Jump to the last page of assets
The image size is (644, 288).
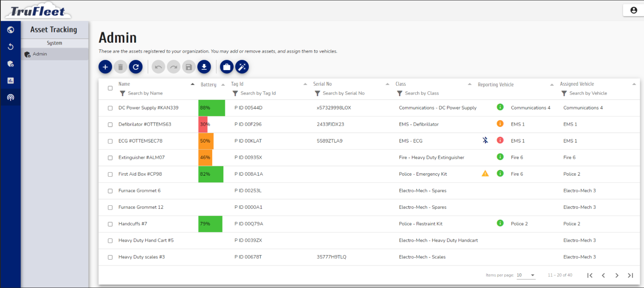click(630, 275)
